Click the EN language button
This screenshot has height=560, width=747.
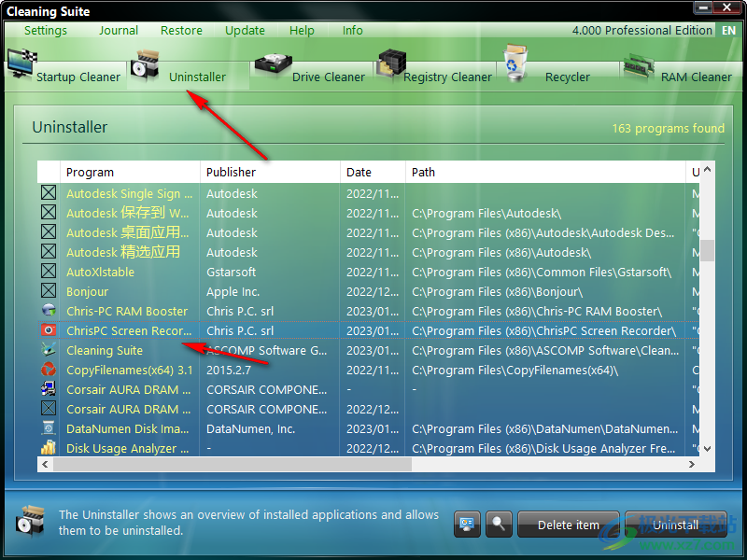(728, 31)
